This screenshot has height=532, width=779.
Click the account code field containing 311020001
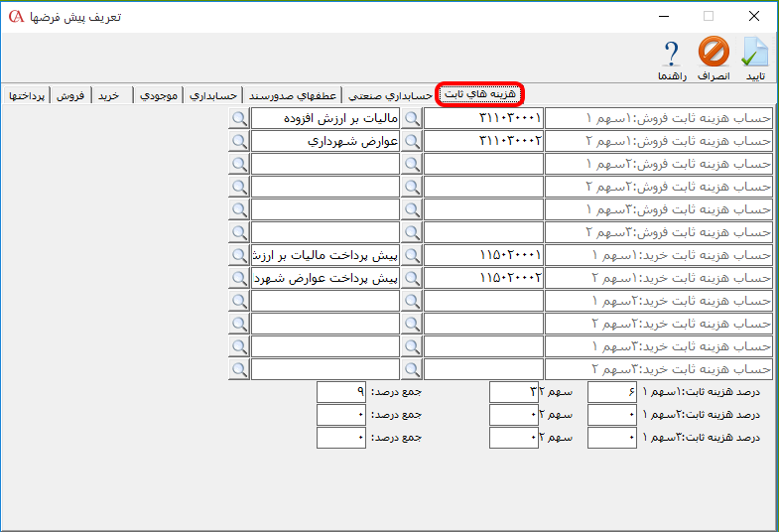tap(483, 118)
